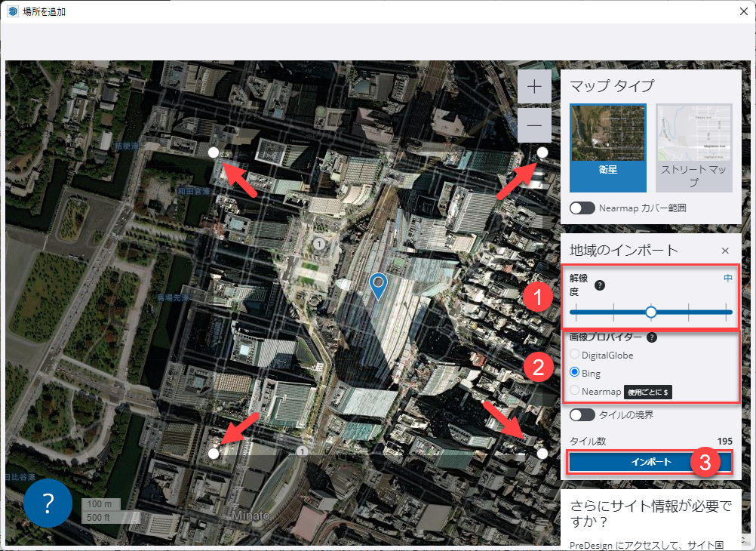Click the resolution slider handle
This screenshot has width=756, height=551.
click(651, 312)
